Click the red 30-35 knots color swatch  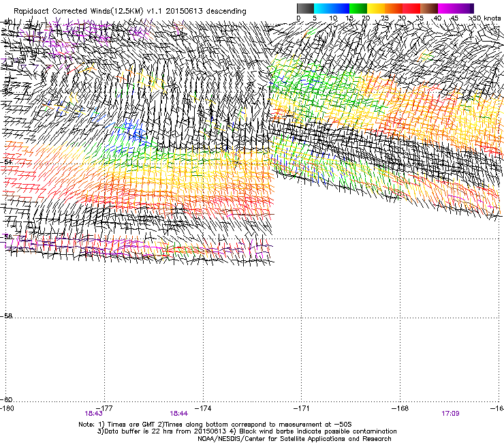tap(411, 8)
